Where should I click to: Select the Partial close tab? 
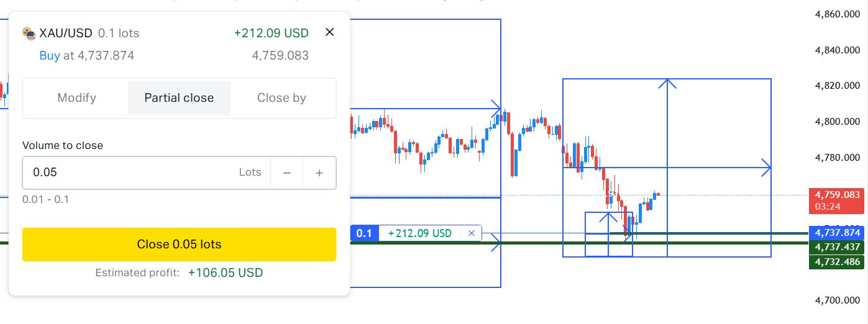point(179,98)
